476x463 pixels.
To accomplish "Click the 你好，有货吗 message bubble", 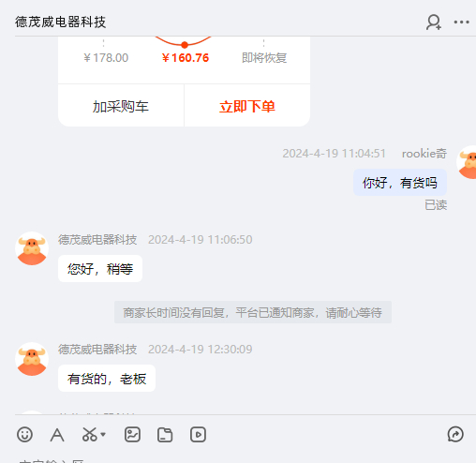I will click(400, 183).
